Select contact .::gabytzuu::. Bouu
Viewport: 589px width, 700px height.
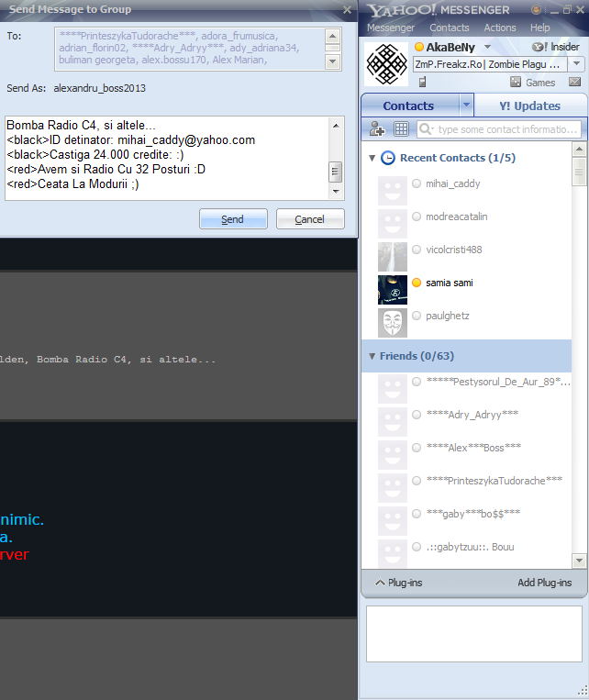[x=470, y=547]
